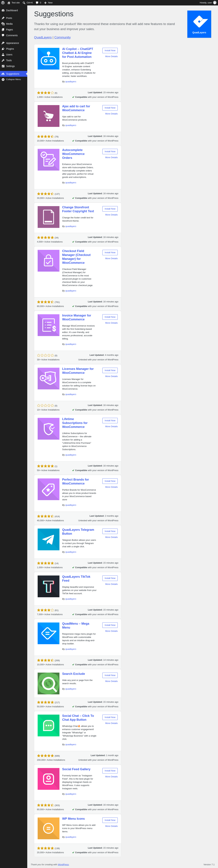Screen dimensions: 218x868
Task: Open the Appearance menu item
Action: click(x=13, y=43)
